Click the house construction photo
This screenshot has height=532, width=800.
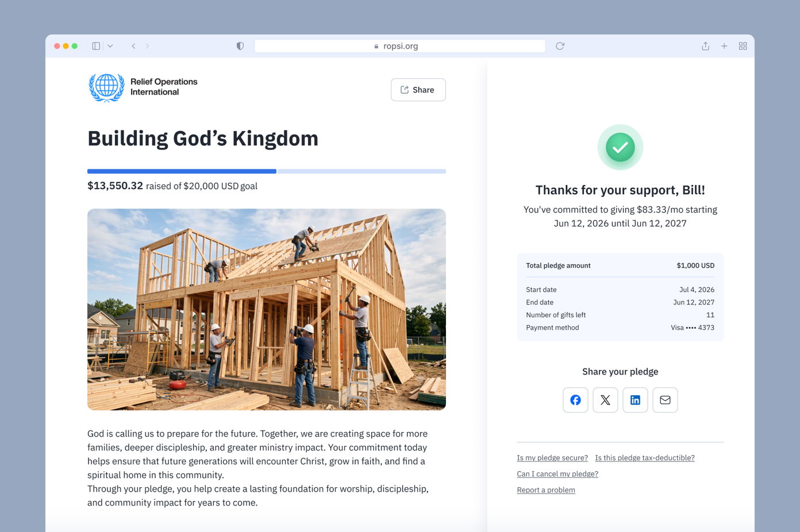(x=267, y=309)
